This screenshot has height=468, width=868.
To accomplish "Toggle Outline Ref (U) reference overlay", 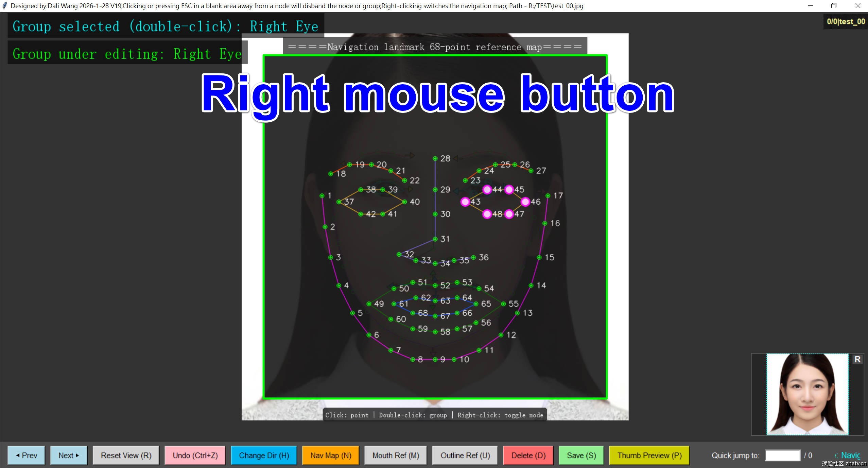I will [465, 455].
